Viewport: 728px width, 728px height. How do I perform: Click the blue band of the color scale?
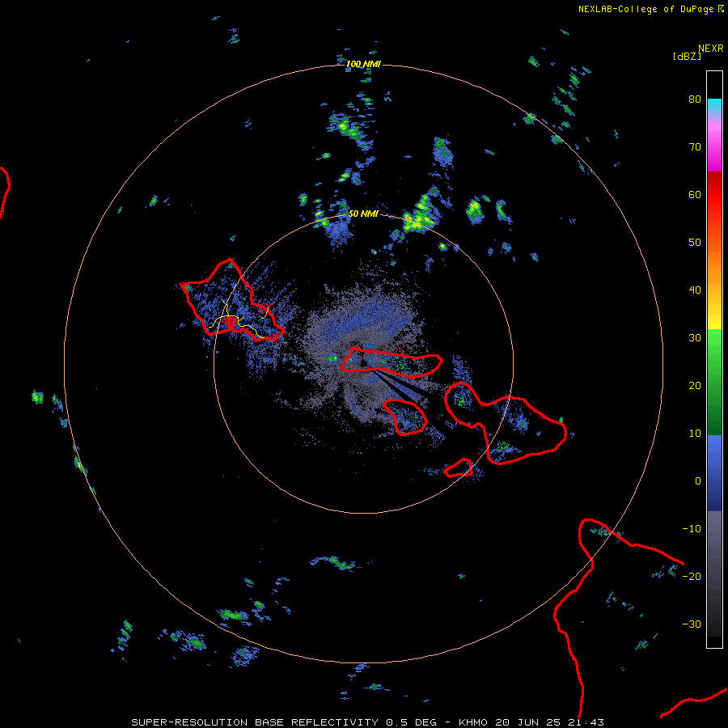[x=714, y=473]
